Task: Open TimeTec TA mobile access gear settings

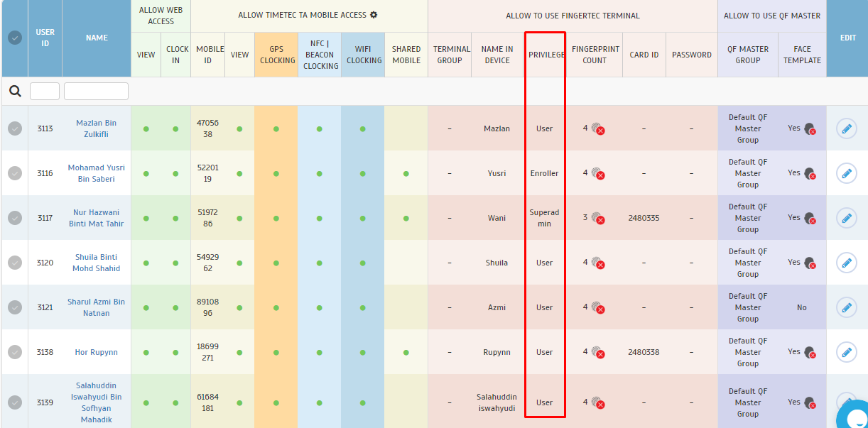Action: 374,15
